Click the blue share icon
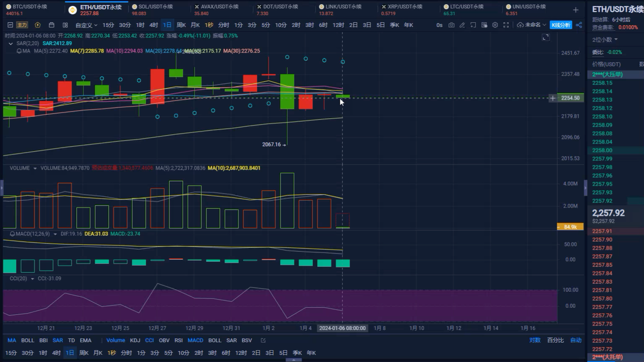This screenshot has width=644, height=362. click(x=579, y=25)
